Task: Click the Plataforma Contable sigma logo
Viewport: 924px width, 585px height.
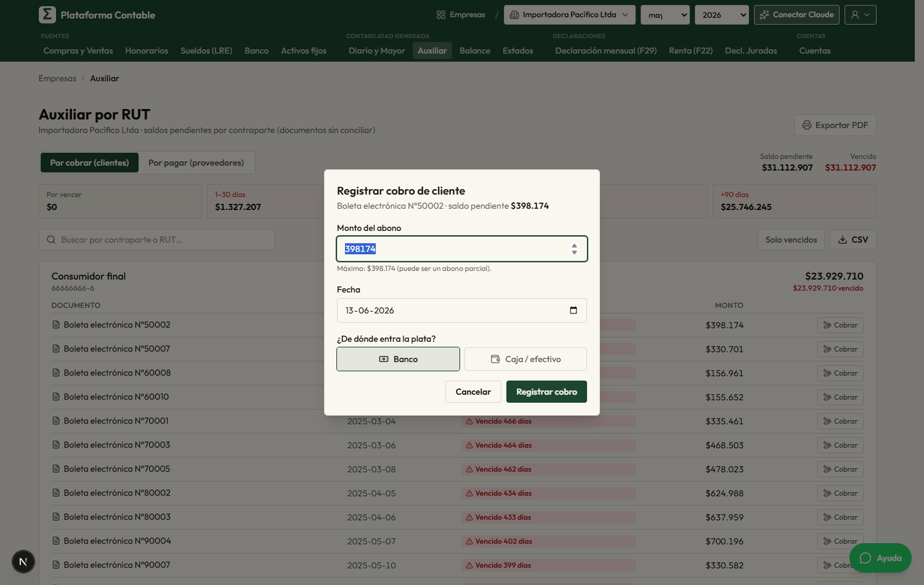Action: (x=47, y=15)
